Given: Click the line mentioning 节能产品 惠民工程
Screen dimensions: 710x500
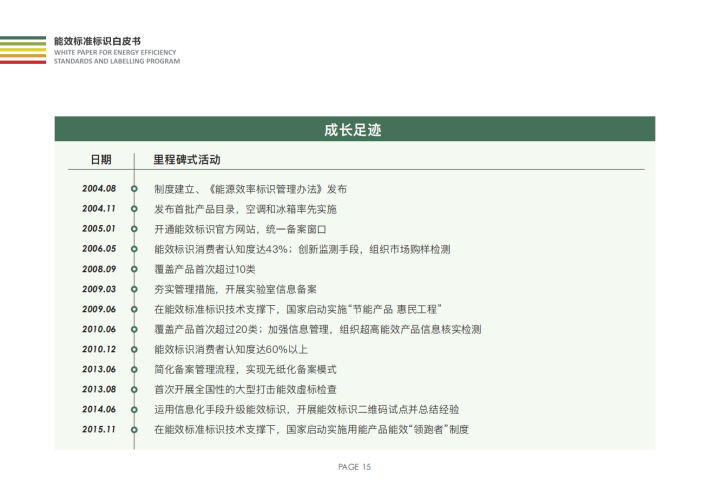Looking at the screenshot, I should (298, 309).
